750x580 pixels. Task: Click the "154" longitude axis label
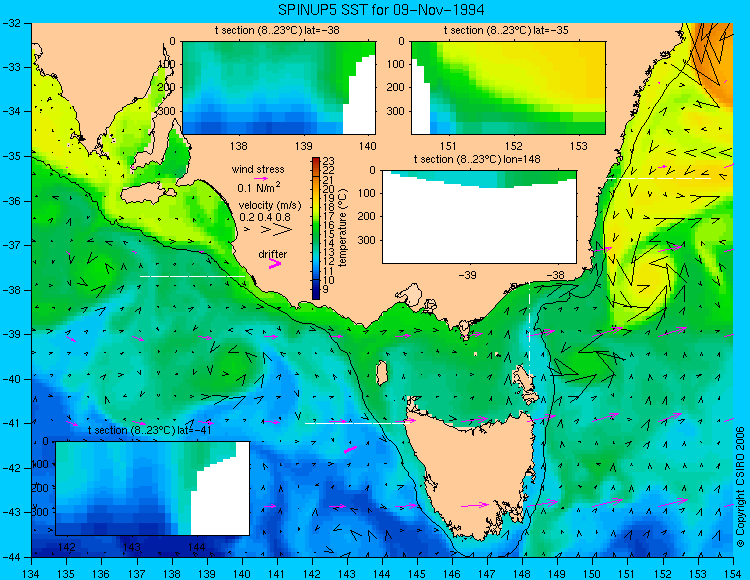click(733, 574)
